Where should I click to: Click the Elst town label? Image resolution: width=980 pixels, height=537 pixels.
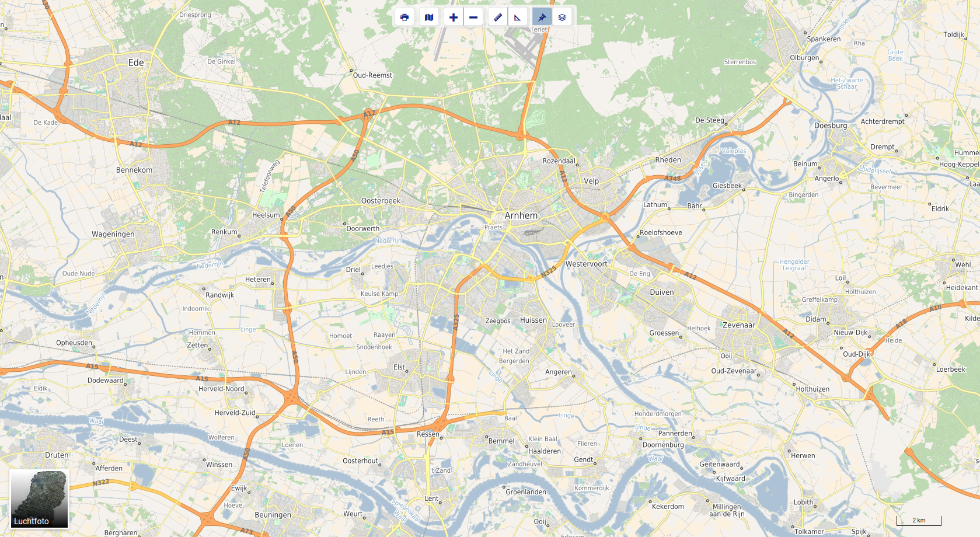tap(399, 367)
